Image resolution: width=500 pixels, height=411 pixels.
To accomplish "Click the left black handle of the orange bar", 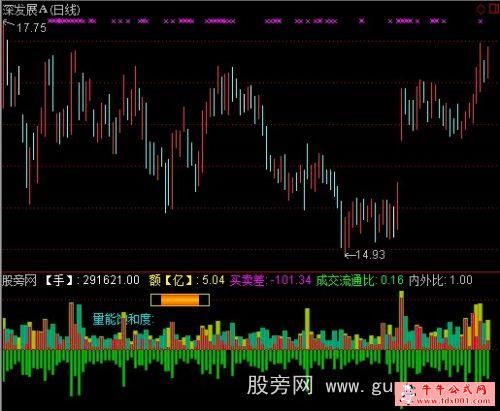I will point(156,300).
